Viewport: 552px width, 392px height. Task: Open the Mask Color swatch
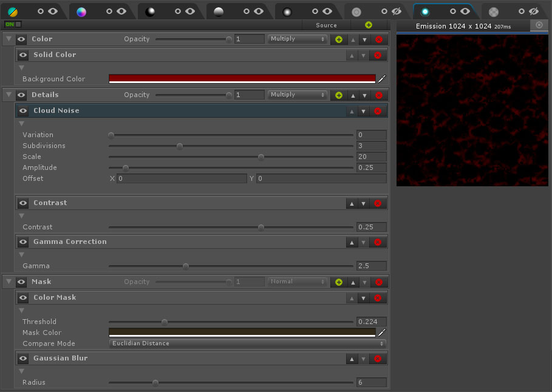(x=242, y=332)
